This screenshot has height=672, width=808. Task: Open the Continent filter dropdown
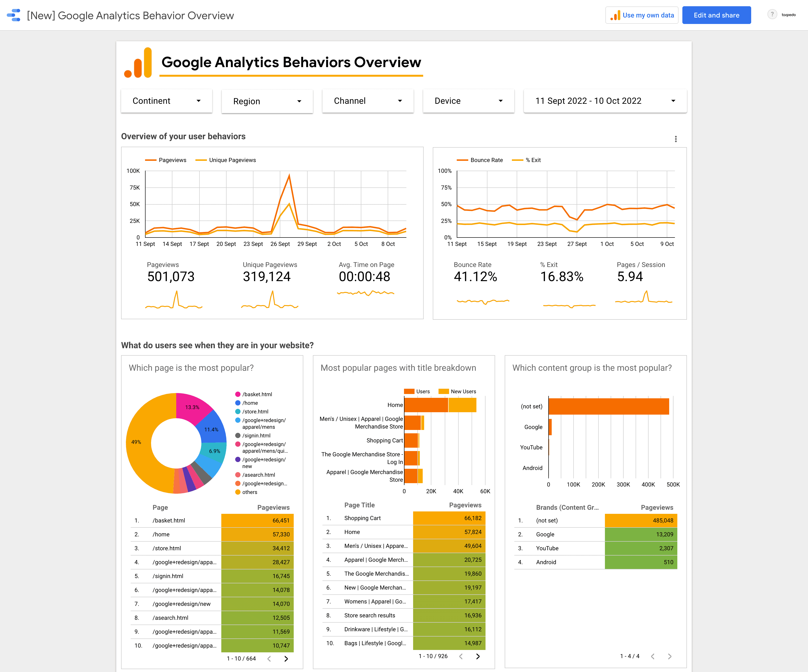coord(167,101)
